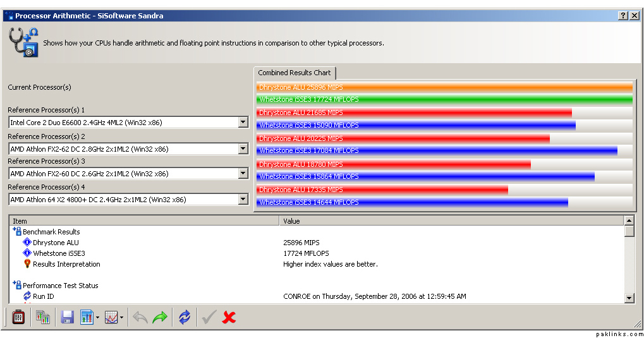Click the blue bar chart toolbar icon
644x338 pixels.
point(87,317)
